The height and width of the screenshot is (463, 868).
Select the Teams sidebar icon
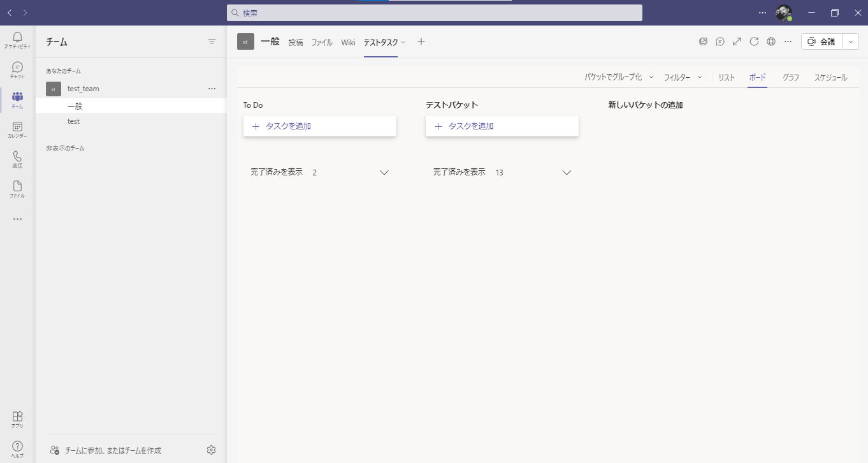pyautogui.click(x=17, y=100)
